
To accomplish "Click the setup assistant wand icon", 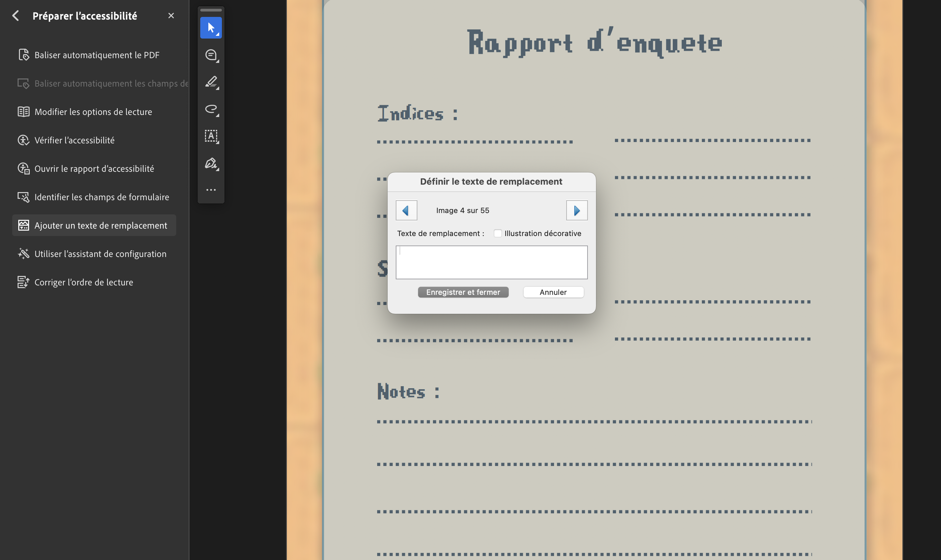I will click(23, 254).
